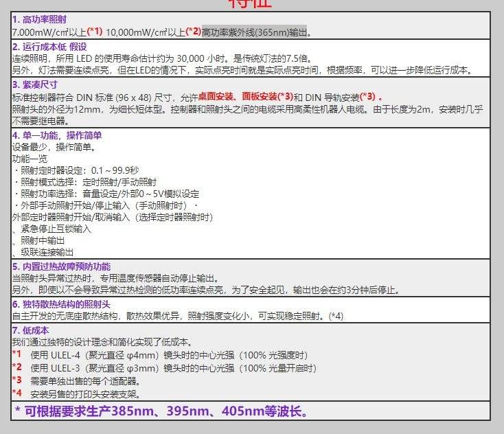The height and width of the screenshot is (434, 504).
Task: Click the red (*1) marker after 7,000mW/c㎡以上
Action: [94, 32]
